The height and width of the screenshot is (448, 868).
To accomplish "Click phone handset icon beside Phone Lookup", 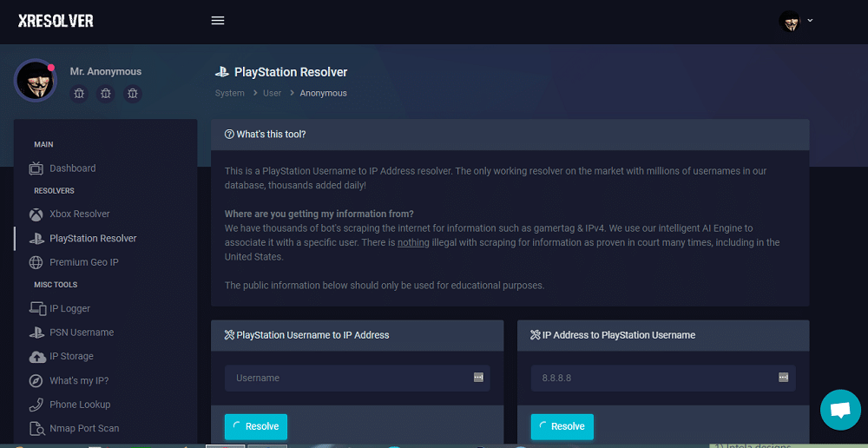I will coord(36,405).
